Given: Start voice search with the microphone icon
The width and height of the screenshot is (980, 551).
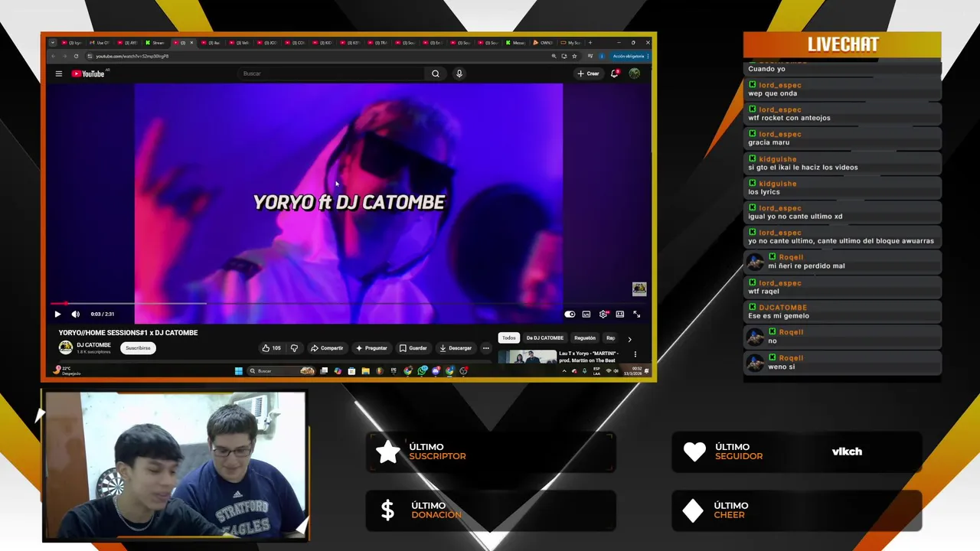Looking at the screenshot, I should tap(459, 73).
